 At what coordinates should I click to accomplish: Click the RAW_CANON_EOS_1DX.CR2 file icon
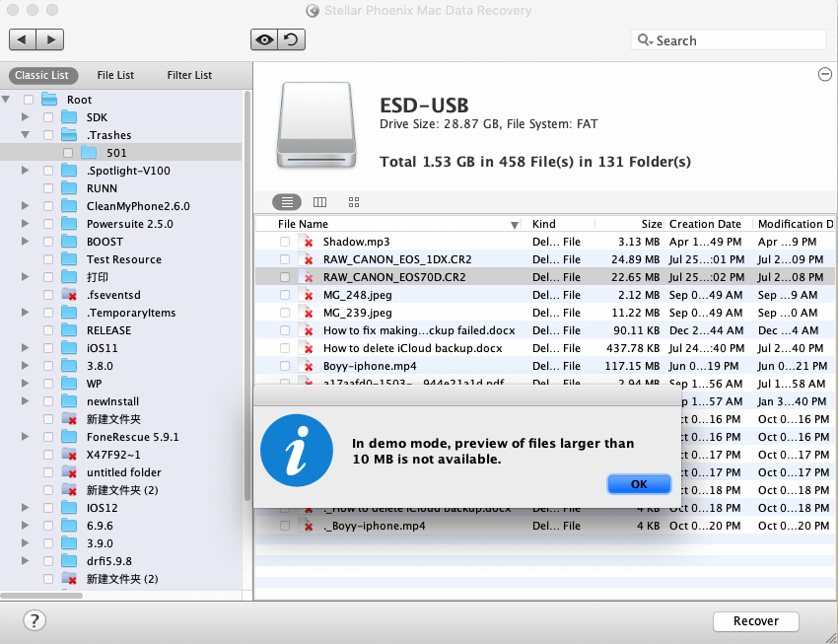306,259
